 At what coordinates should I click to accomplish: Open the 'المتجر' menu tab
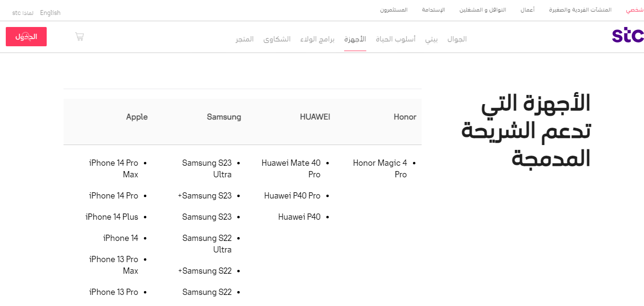[x=245, y=39]
